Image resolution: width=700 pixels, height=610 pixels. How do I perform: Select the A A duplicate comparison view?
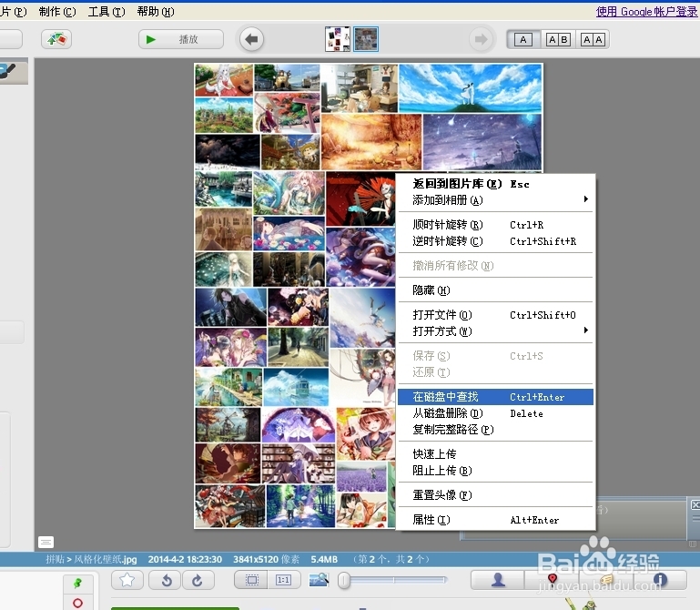pos(593,39)
